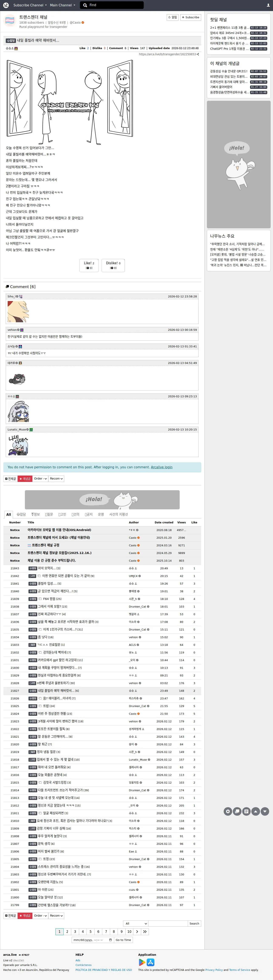The image size is (273, 980).
Task: Click upper ★ 개념글 red button
Action: (25, 479)
